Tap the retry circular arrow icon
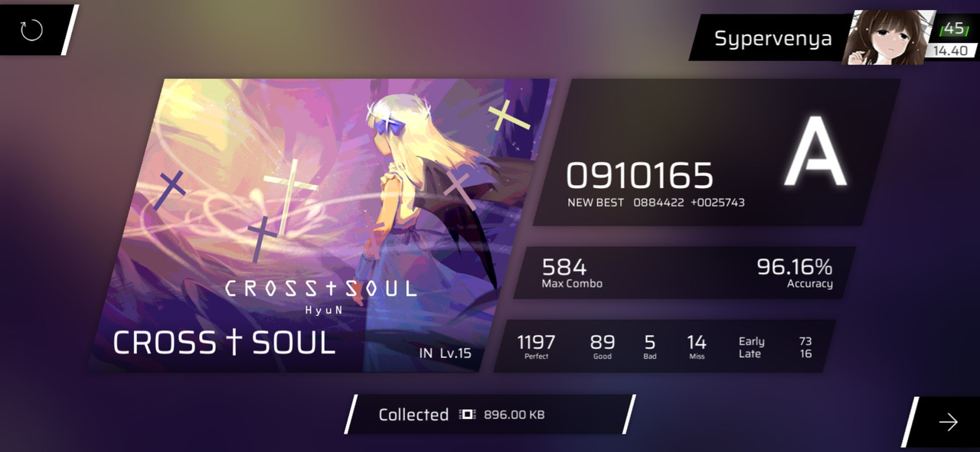The width and height of the screenshot is (980, 452). click(31, 31)
